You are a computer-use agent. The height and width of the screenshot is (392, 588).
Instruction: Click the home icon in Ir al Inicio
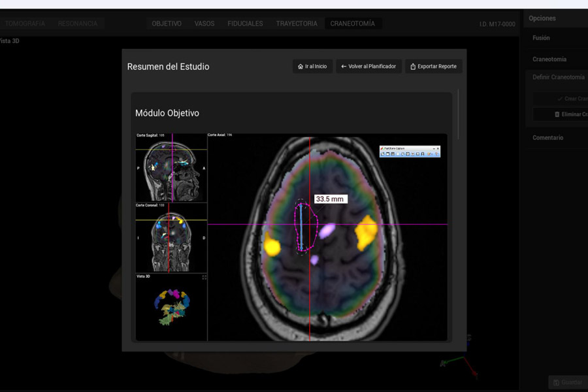point(301,67)
